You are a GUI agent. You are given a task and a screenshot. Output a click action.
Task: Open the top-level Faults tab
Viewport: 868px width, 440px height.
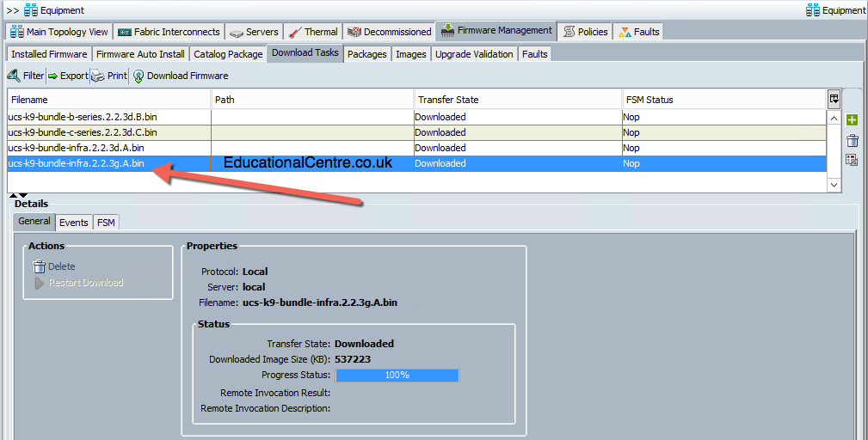coord(639,32)
